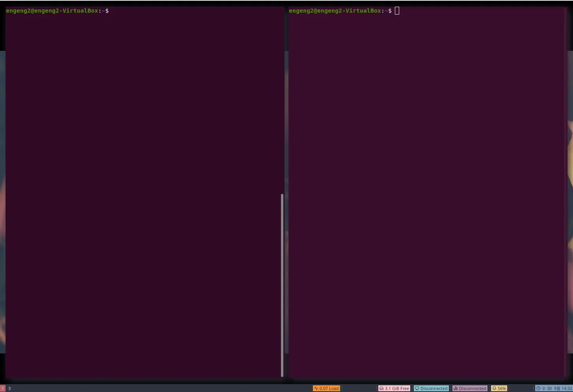The image size is (573, 392).
Task: Open the 3.1 GiB Free text label
Action: pos(397,388)
